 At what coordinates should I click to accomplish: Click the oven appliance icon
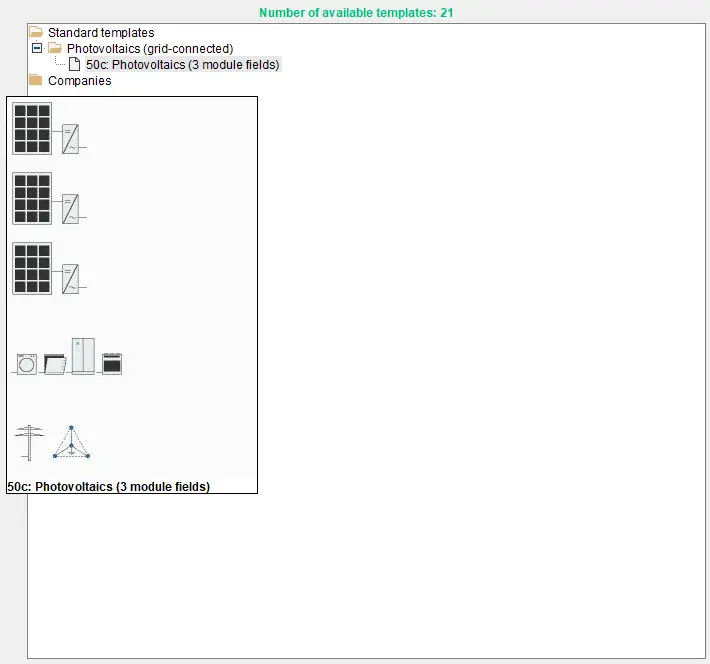click(111, 363)
